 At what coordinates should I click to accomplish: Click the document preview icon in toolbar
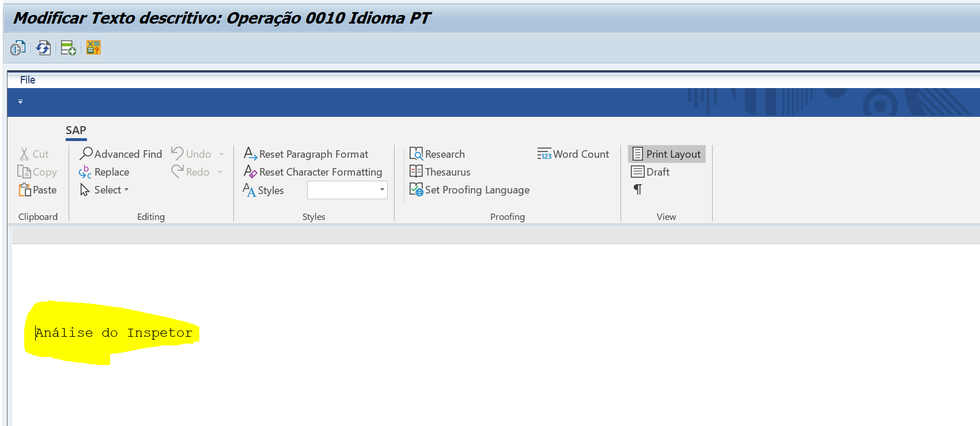click(18, 48)
